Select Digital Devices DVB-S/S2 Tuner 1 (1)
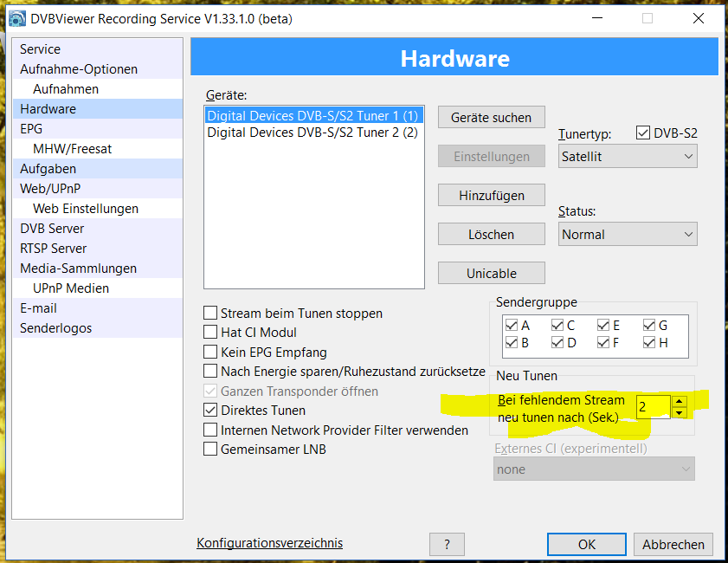This screenshot has width=728, height=563. (x=314, y=116)
